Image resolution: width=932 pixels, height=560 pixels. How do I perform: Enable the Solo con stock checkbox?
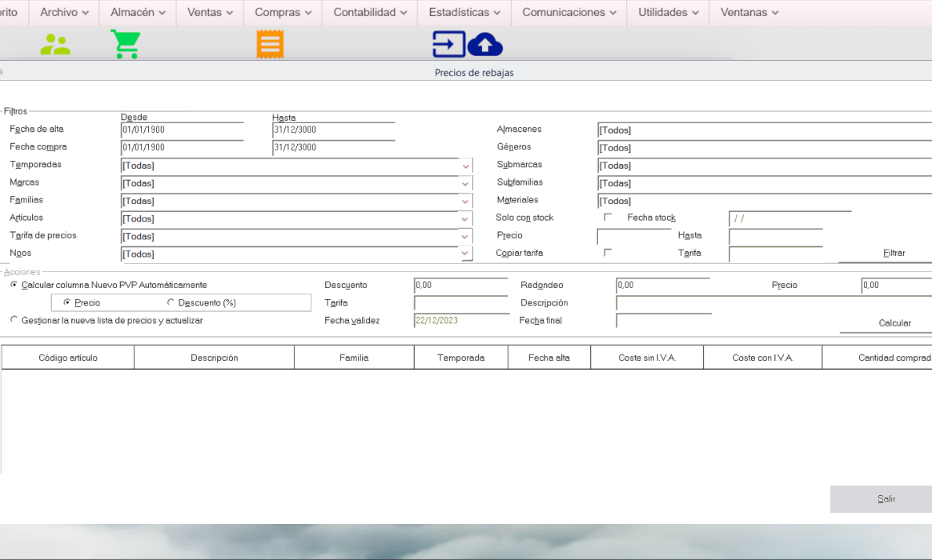[x=608, y=217]
